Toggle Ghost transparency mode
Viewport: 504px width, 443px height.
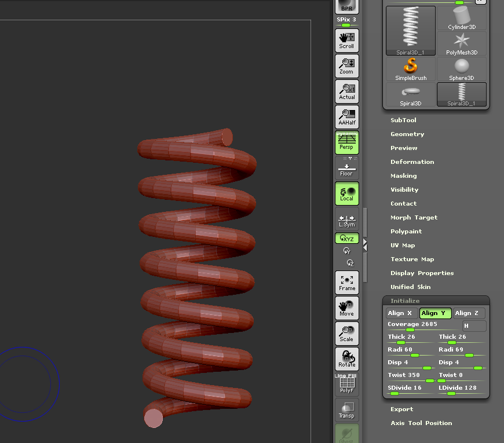pos(347,434)
